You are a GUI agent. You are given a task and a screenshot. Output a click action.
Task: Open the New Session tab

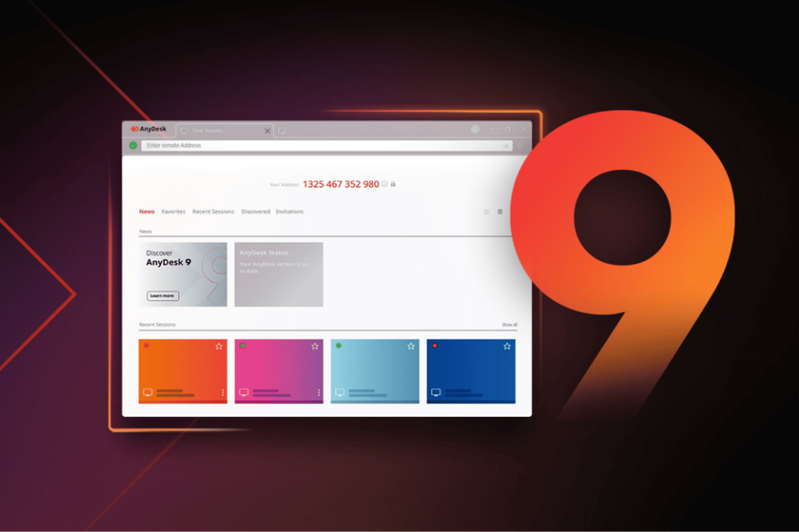pyautogui.click(x=224, y=131)
